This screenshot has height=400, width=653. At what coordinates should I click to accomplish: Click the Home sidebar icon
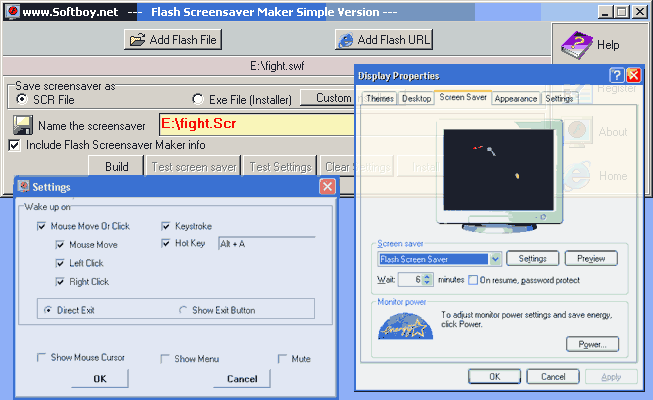click(576, 175)
